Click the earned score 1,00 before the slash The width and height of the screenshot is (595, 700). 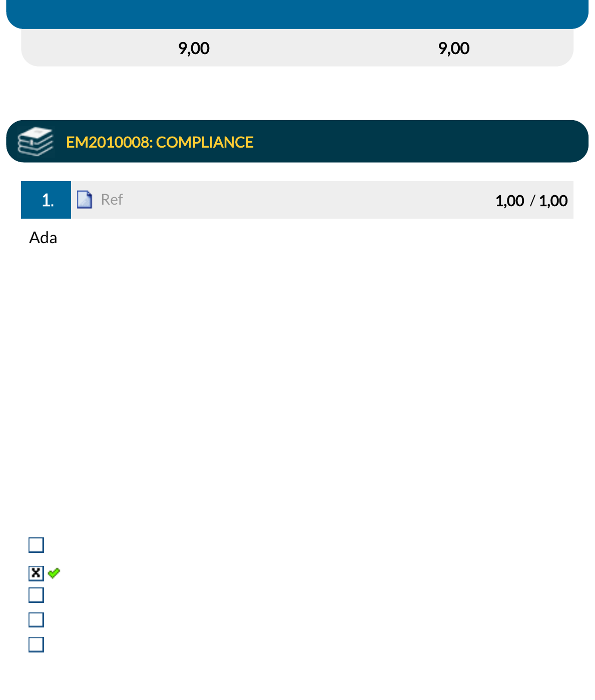pyautogui.click(x=509, y=201)
